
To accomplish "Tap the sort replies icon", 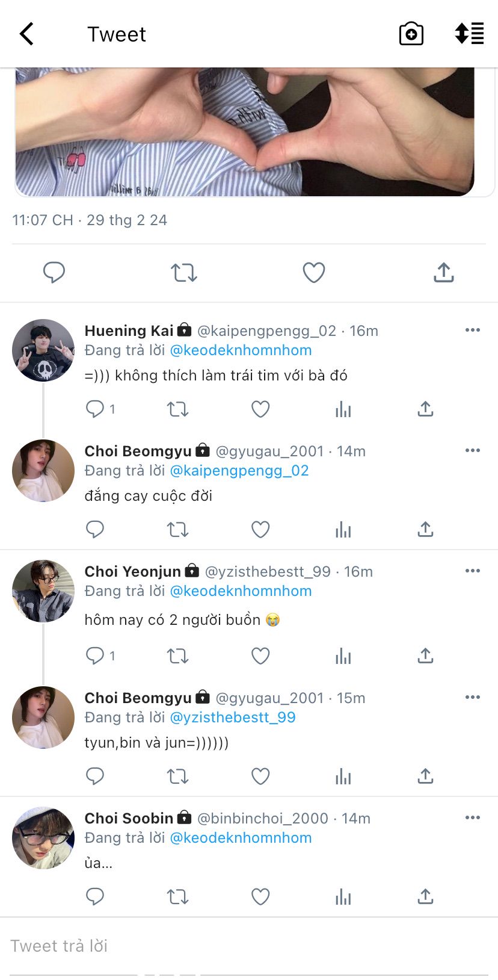I will [x=469, y=34].
